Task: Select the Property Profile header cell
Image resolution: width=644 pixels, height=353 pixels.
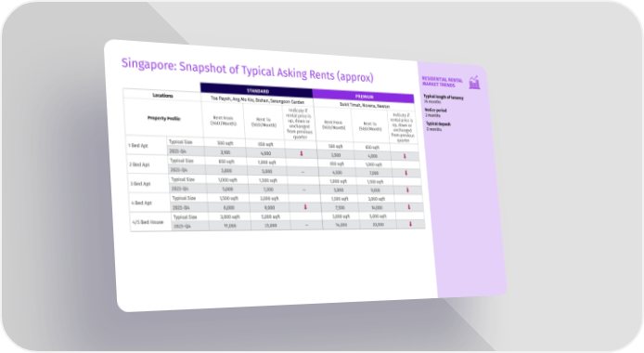Action: [163, 118]
